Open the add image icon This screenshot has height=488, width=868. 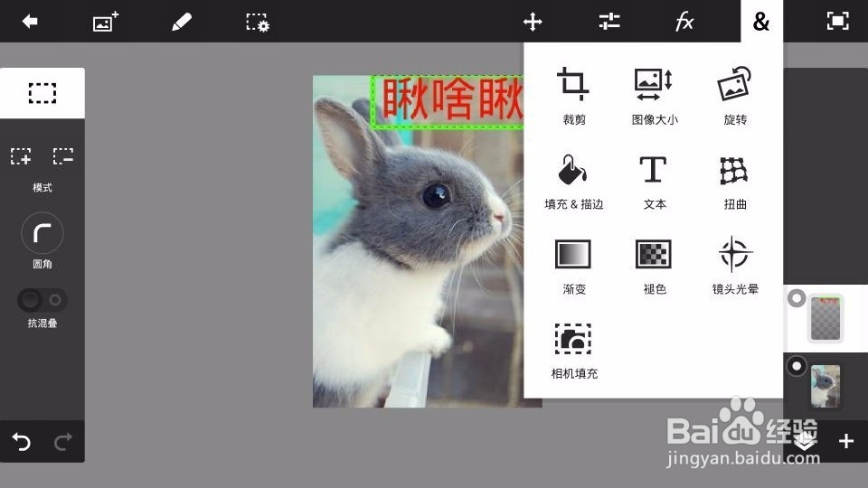pos(105,22)
